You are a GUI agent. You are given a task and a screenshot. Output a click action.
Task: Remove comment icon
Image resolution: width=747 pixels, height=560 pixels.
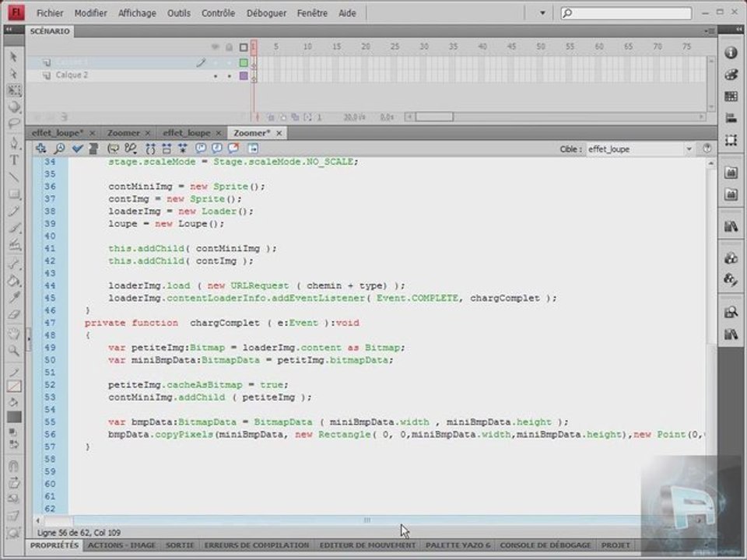[233, 149]
